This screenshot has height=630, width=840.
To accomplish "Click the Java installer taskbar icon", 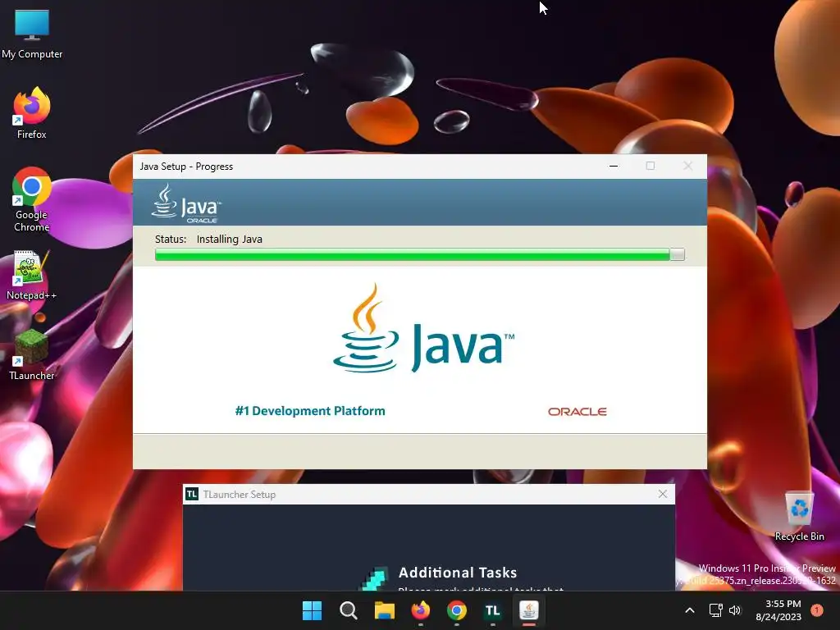I will point(529,610).
